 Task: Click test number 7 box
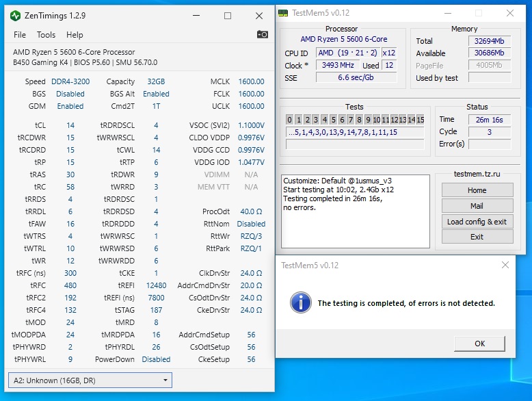(351, 120)
